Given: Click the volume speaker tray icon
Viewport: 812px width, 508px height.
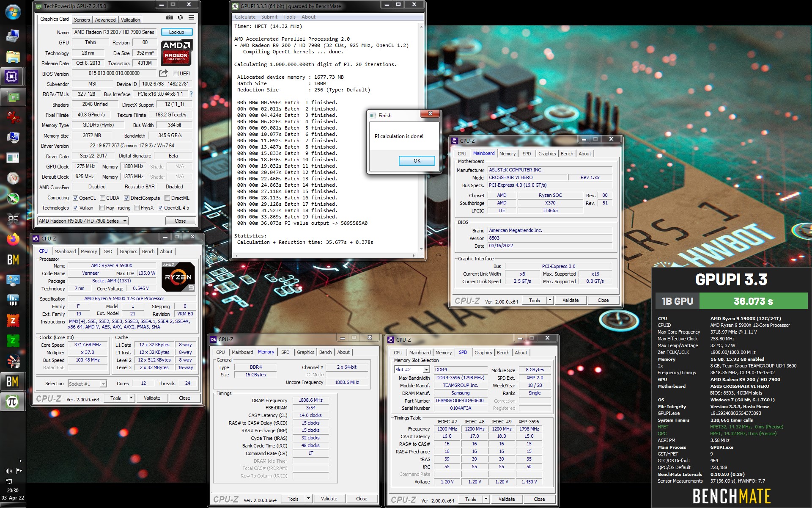Looking at the screenshot, I should coord(8,471).
